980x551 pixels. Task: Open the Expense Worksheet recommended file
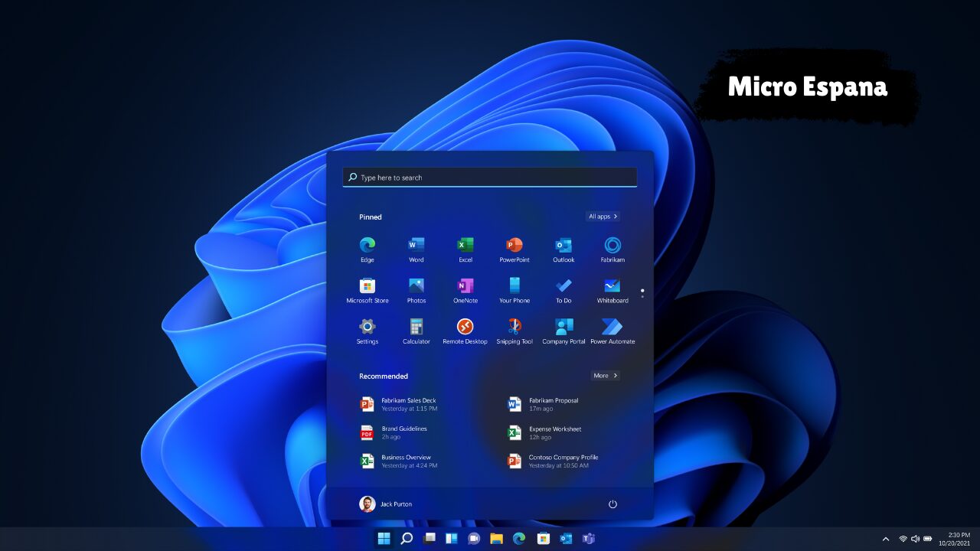click(554, 432)
